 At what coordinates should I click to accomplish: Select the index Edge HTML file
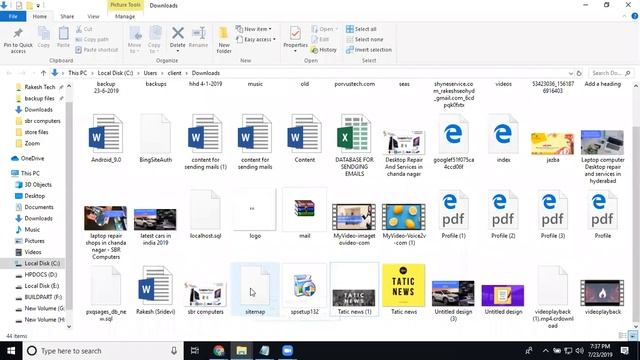[x=503, y=138]
